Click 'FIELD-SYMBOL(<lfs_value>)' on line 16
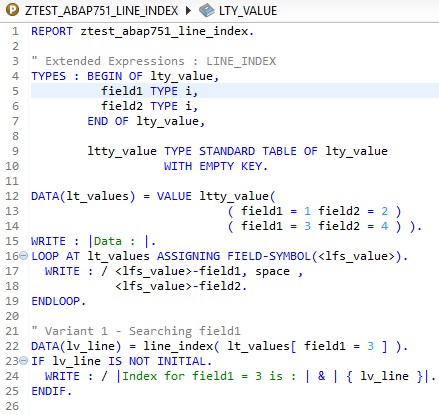The height and width of the screenshot is (415, 439). [x=313, y=256]
